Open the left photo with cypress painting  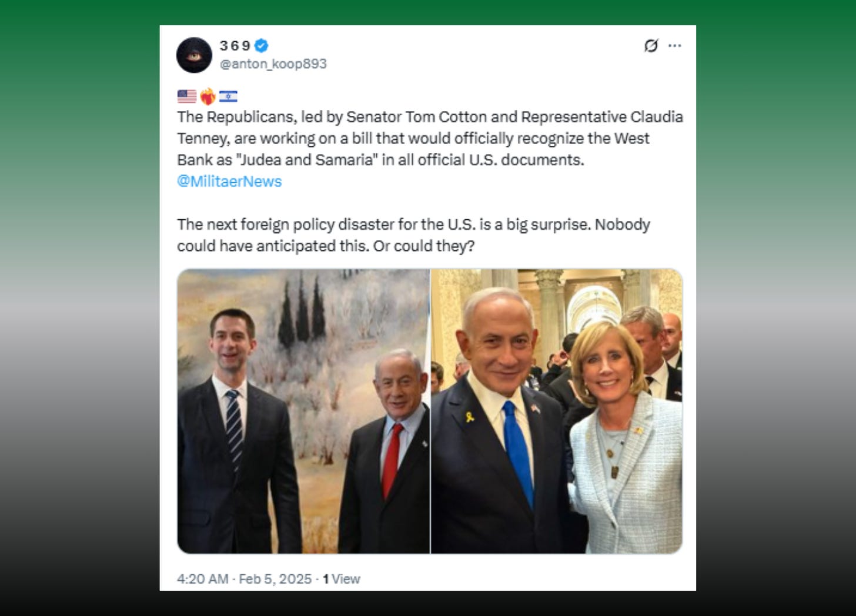pyautogui.click(x=303, y=411)
